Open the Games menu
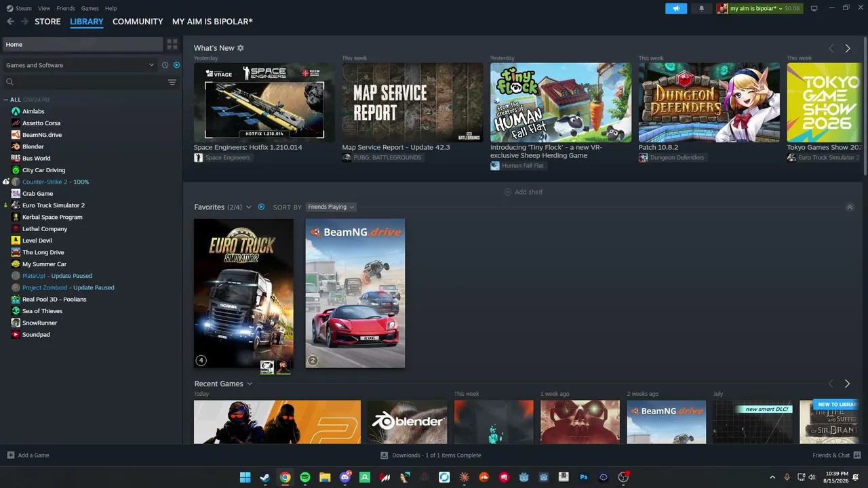Image resolution: width=868 pixels, height=488 pixels. (x=90, y=8)
